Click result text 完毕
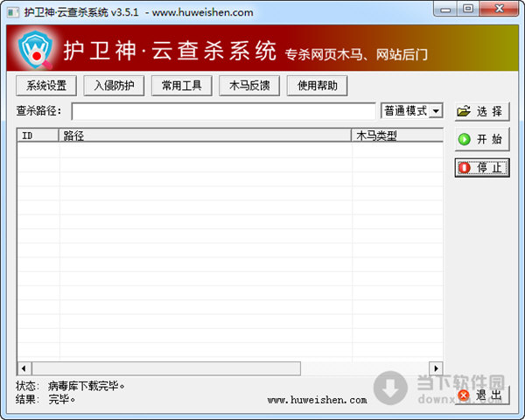This screenshot has width=525, height=420. (x=62, y=399)
